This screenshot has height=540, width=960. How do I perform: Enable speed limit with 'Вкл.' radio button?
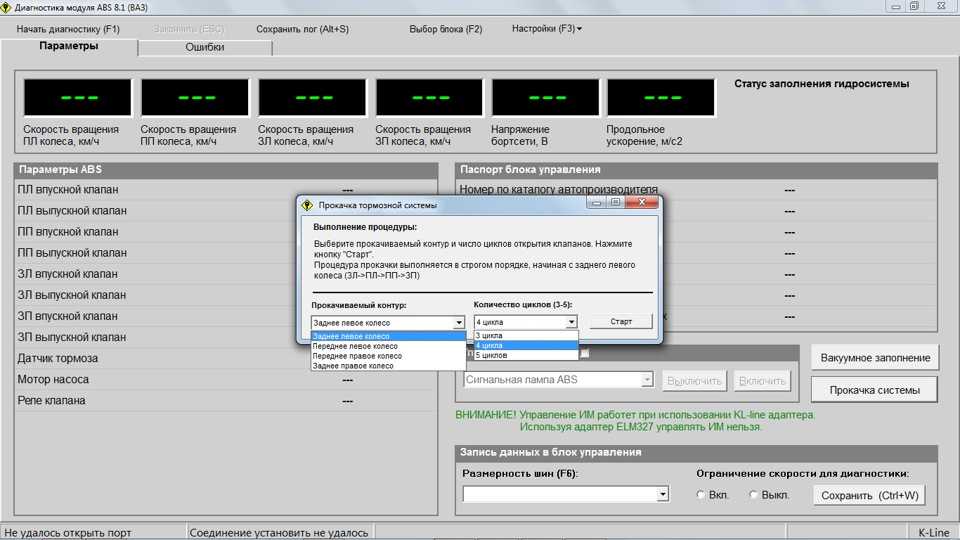(x=701, y=495)
